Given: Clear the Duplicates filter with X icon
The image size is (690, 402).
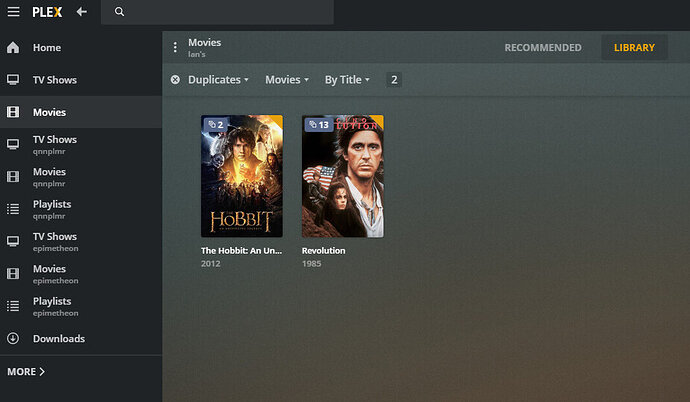Looking at the screenshot, I should click(175, 80).
